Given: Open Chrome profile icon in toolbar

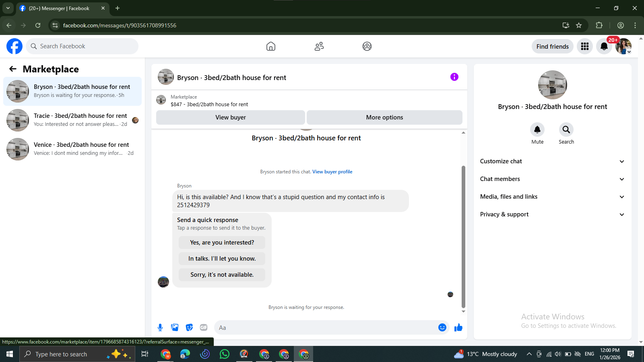Looking at the screenshot, I should [x=621, y=25].
